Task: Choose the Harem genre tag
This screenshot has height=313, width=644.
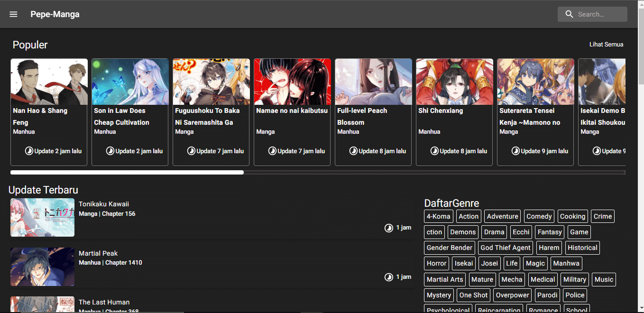Action: tap(549, 248)
